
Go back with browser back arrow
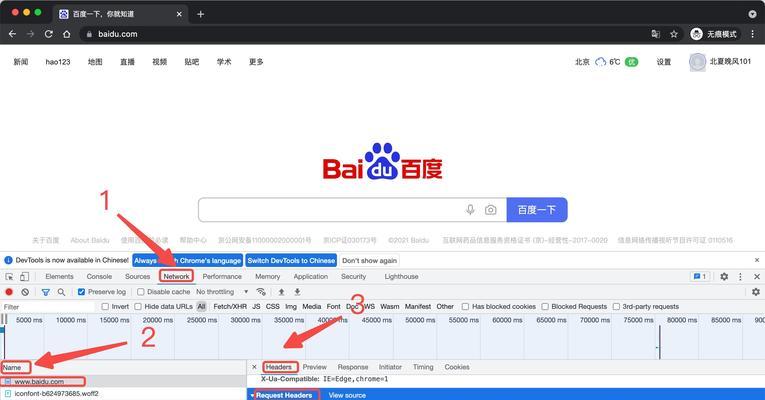(12, 34)
